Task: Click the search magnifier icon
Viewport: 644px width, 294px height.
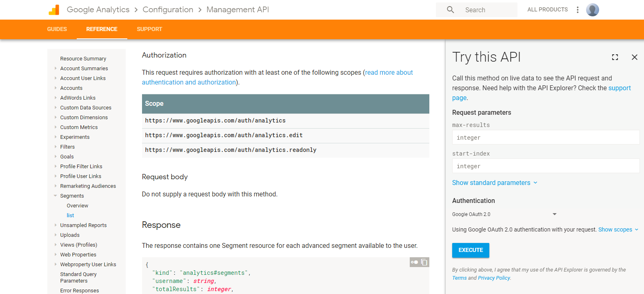Action: tap(450, 9)
